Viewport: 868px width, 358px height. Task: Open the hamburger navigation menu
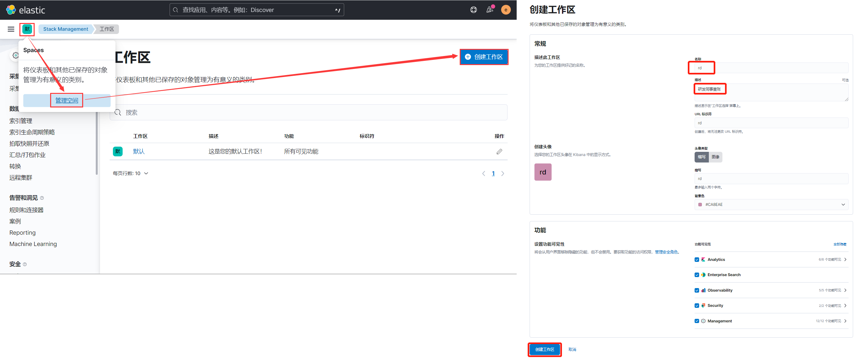tap(11, 29)
